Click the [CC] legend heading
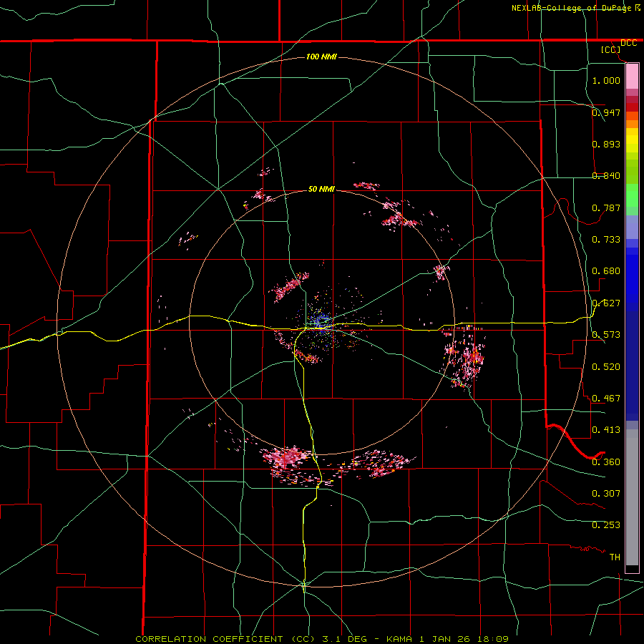The width and height of the screenshot is (644, 644). [610, 49]
